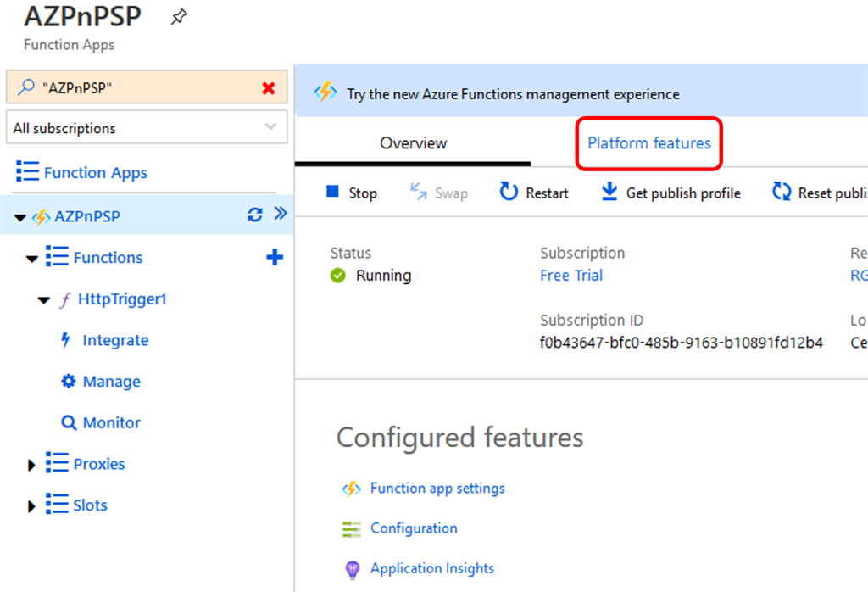Select the Overview tab

[413, 142]
